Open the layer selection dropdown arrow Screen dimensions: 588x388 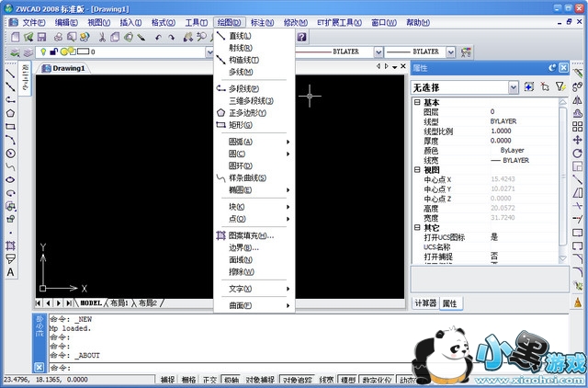pyautogui.click(x=209, y=52)
